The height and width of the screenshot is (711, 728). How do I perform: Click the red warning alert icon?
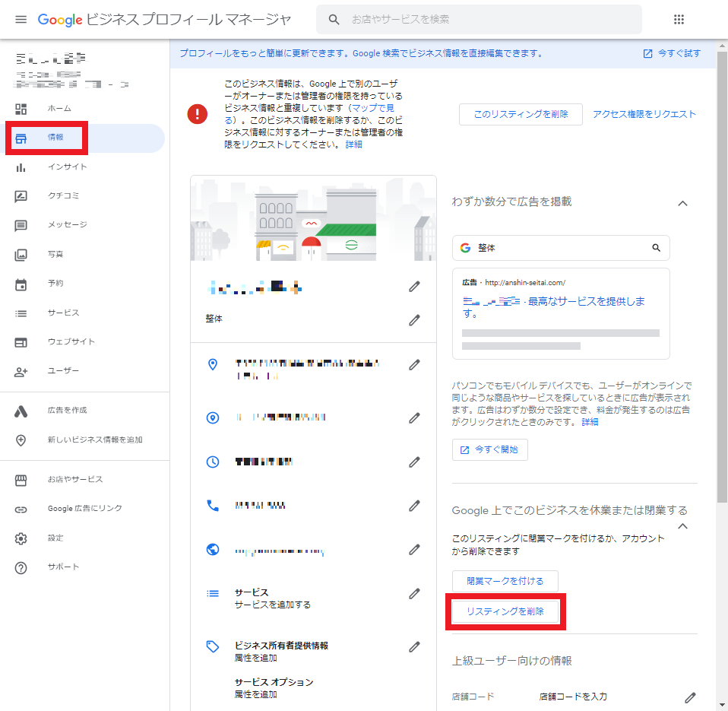198,114
